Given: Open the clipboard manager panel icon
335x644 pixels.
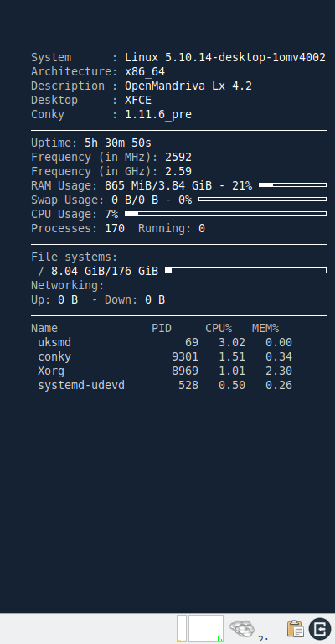Looking at the screenshot, I should click(296, 629).
